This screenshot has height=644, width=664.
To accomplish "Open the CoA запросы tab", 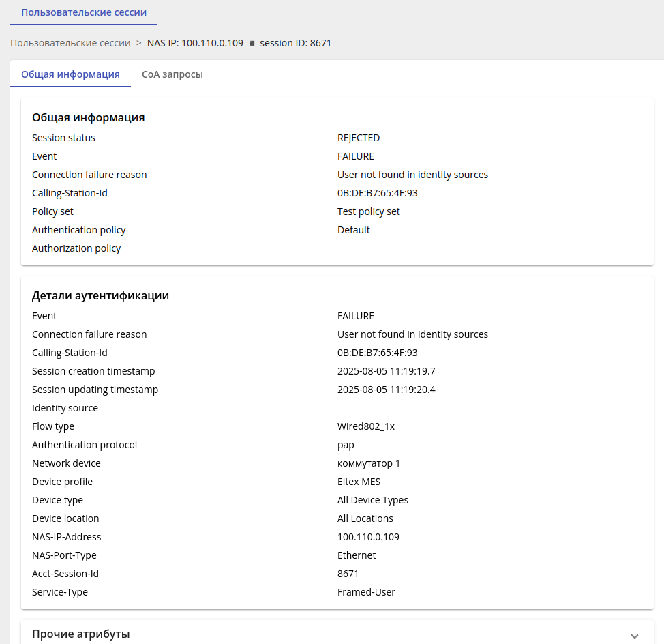I will tap(172, 74).
